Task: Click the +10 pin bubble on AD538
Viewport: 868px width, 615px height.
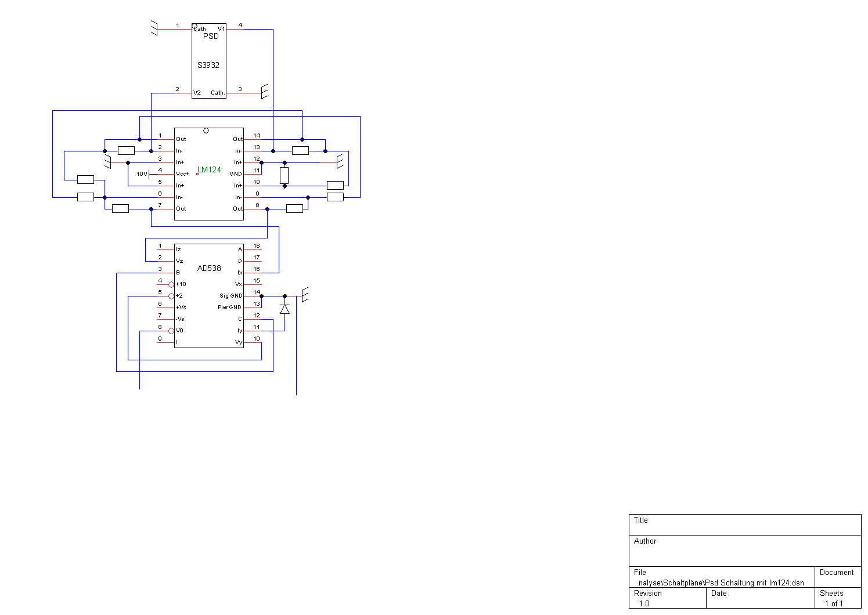Action: pyautogui.click(x=171, y=284)
